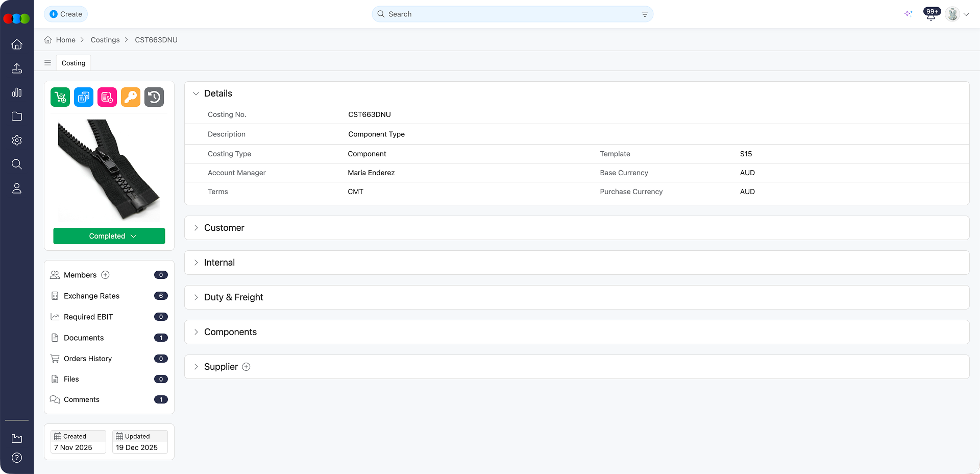Add a member with the plus icon
Image resolution: width=980 pixels, height=474 pixels.
(106, 275)
